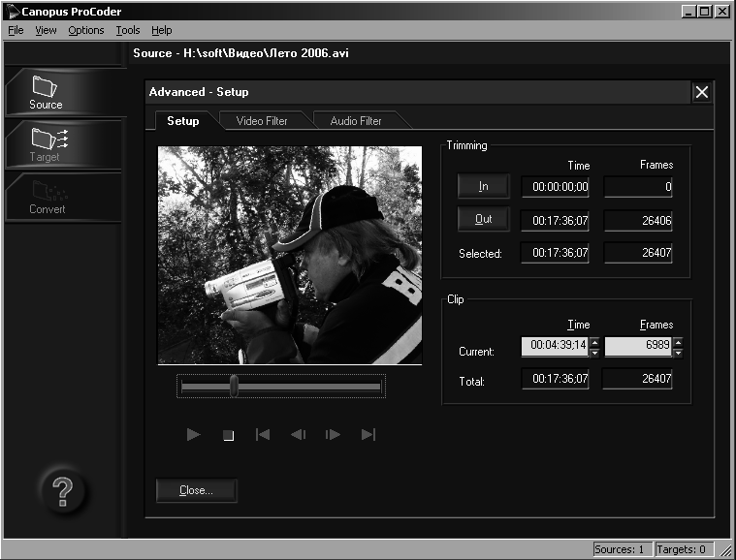The height and width of the screenshot is (560, 736).
Task: Open the Tools menu
Action: point(128,30)
